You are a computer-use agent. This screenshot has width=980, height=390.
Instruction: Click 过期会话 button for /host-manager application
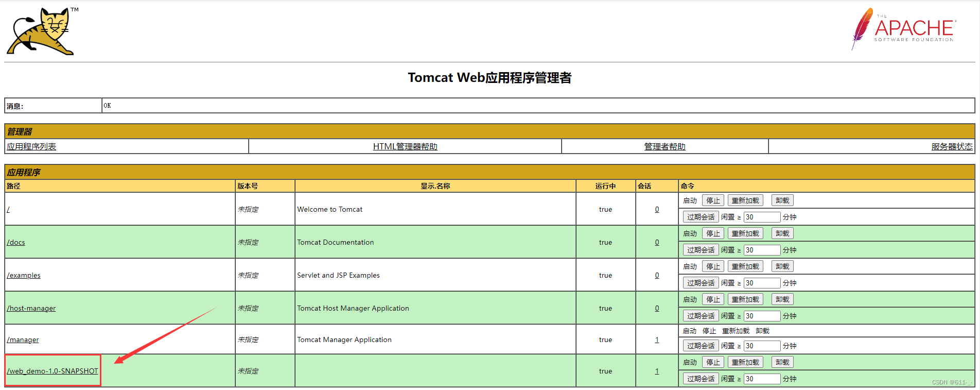click(x=701, y=316)
